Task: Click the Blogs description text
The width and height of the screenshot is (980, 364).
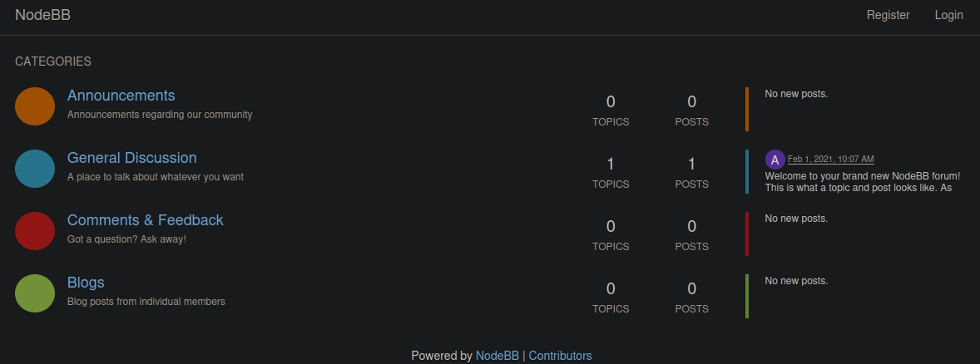Action: (x=146, y=302)
